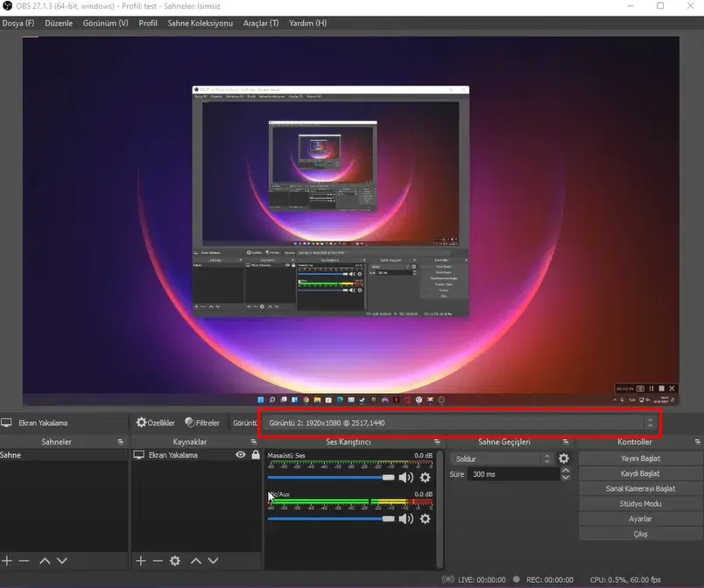This screenshot has width=704, height=588.
Task: Click the Masaüstü Ses volume slider
Action: pos(331,478)
